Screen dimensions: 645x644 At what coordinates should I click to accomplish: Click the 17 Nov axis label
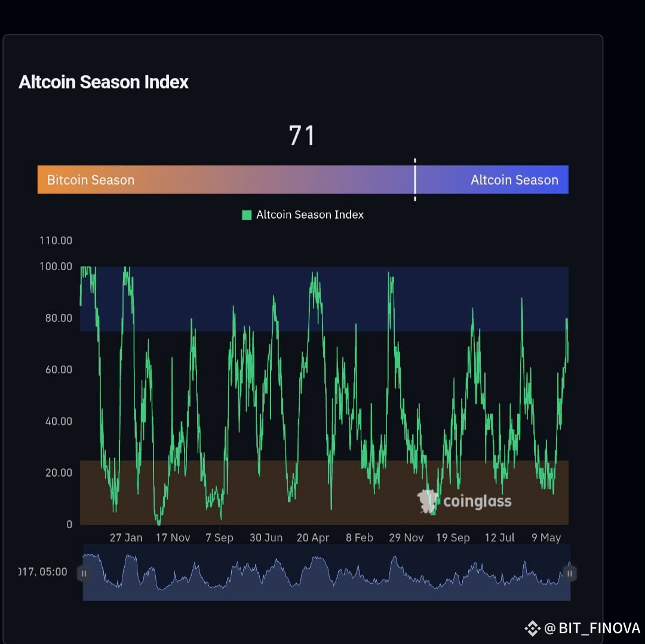click(x=173, y=538)
